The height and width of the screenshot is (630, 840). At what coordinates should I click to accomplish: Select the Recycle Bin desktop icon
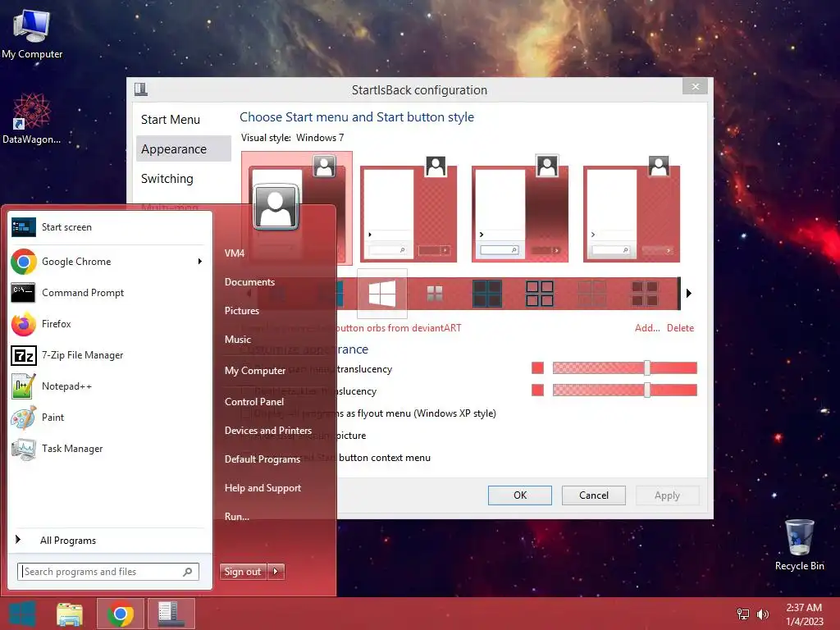coord(799,545)
